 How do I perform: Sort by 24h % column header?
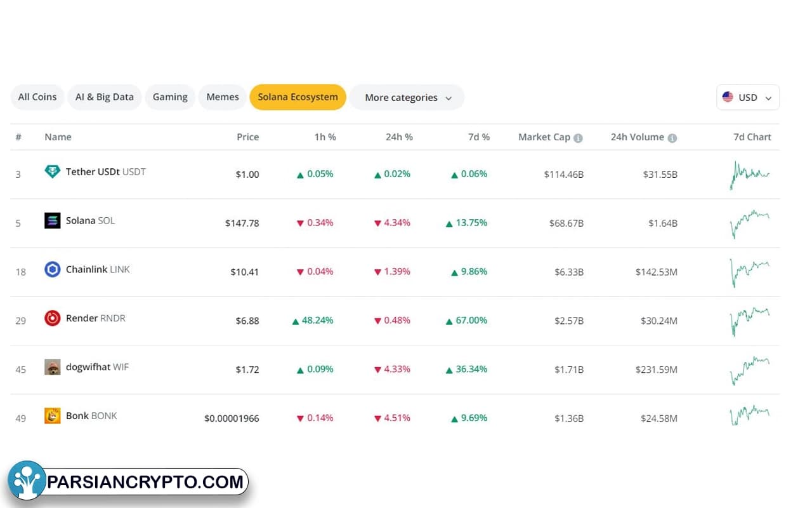399,137
